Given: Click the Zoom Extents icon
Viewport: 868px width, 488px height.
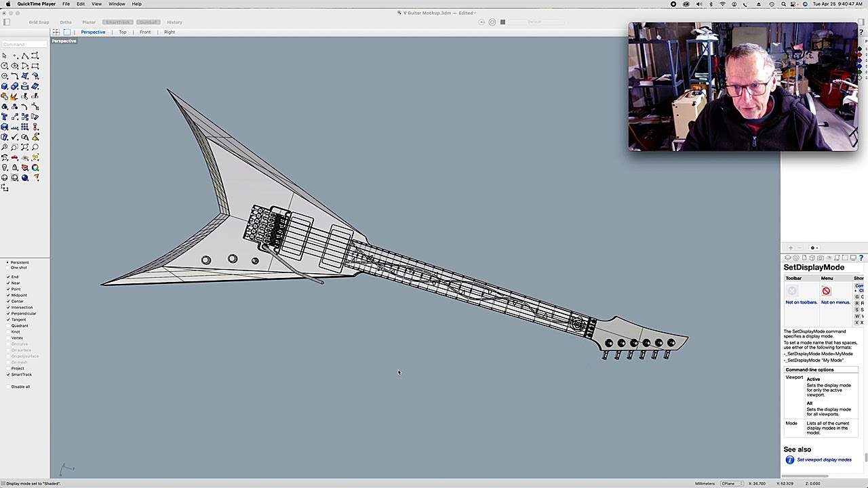Looking at the screenshot, I should click(25, 147).
